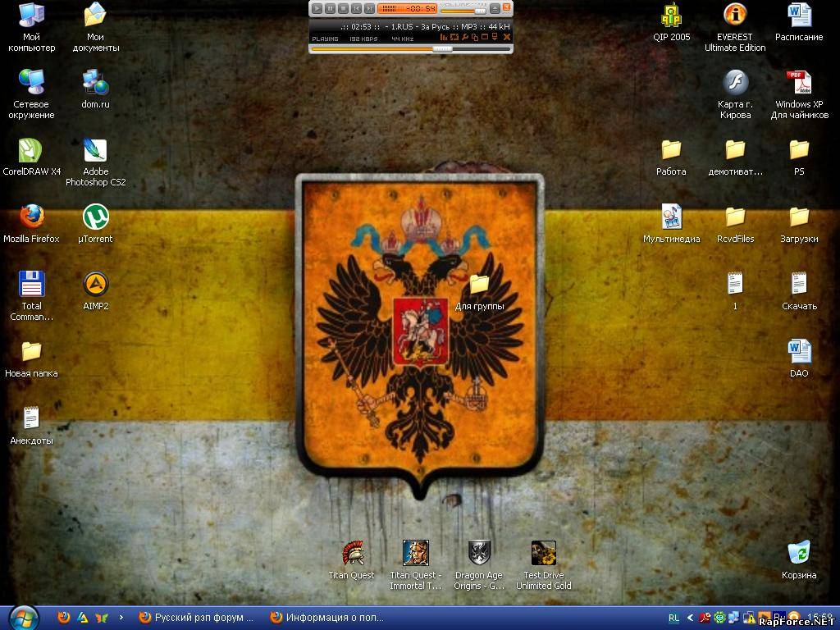Viewport: 840px width, 630px height.
Task: Select the EVEREST Ultimate Edition shortcut
Action: tap(735, 27)
